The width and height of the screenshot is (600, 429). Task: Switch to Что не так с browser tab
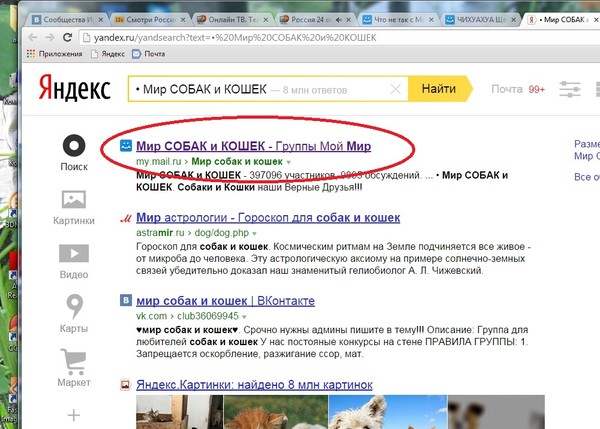pos(398,19)
